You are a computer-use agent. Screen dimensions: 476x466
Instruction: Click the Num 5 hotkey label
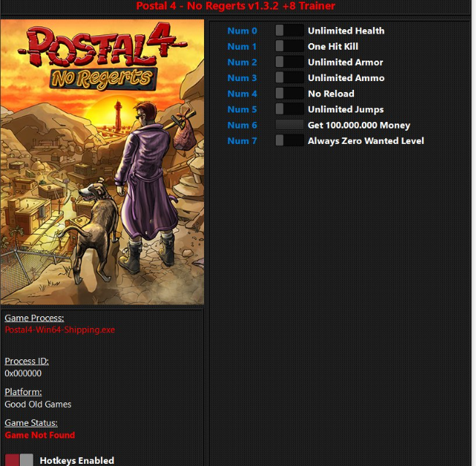click(242, 110)
